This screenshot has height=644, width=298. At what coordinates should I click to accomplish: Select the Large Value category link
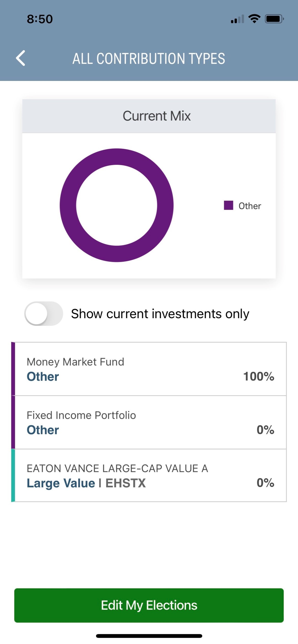[61, 483]
